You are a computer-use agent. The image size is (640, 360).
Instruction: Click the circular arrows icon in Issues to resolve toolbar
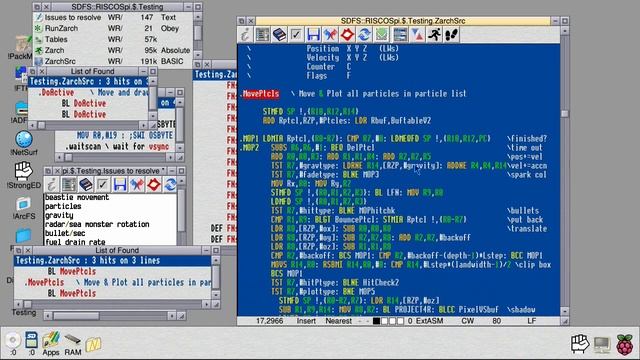tap(170, 184)
